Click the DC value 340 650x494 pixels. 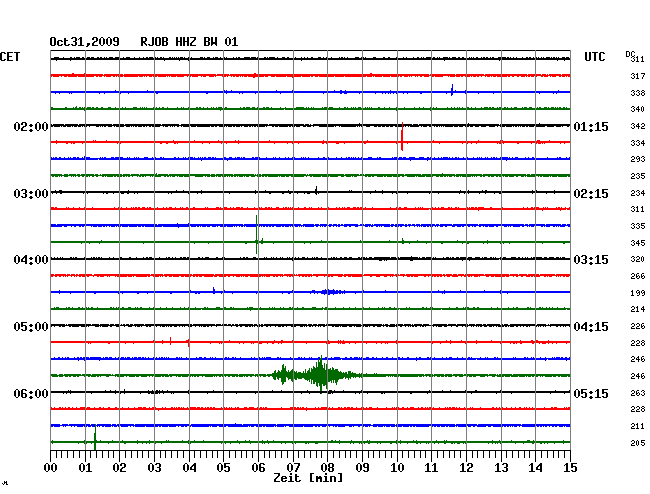(638, 109)
